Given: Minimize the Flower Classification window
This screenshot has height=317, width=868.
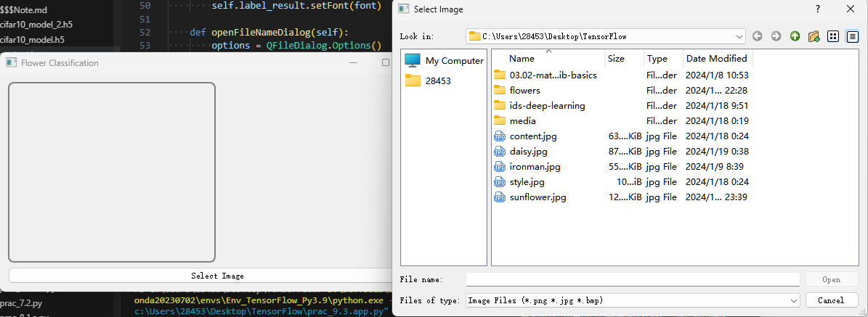Looking at the screenshot, I should 352,62.
